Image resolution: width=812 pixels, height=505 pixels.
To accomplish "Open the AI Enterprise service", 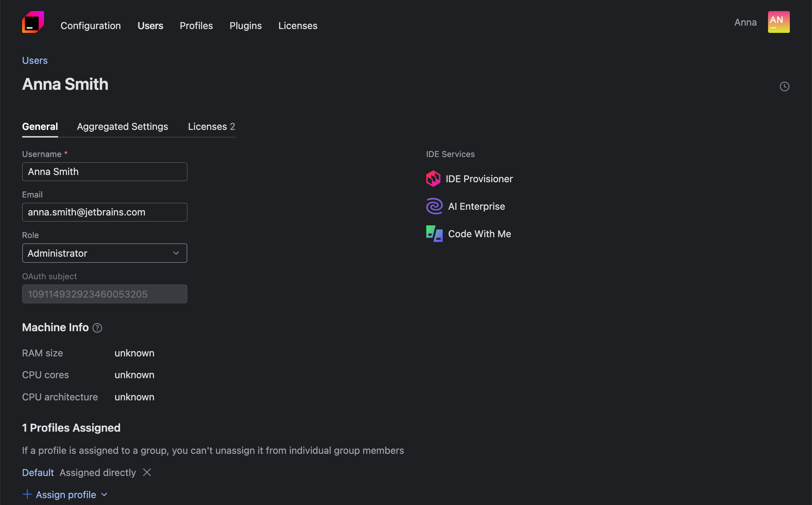I will coord(476,206).
